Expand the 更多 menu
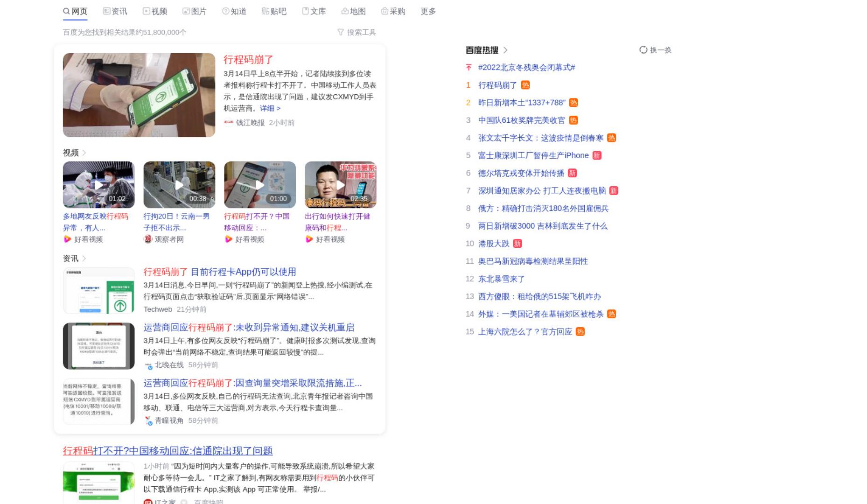This screenshot has width=867, height=504. pyautogui.click(x=428, y=11)
